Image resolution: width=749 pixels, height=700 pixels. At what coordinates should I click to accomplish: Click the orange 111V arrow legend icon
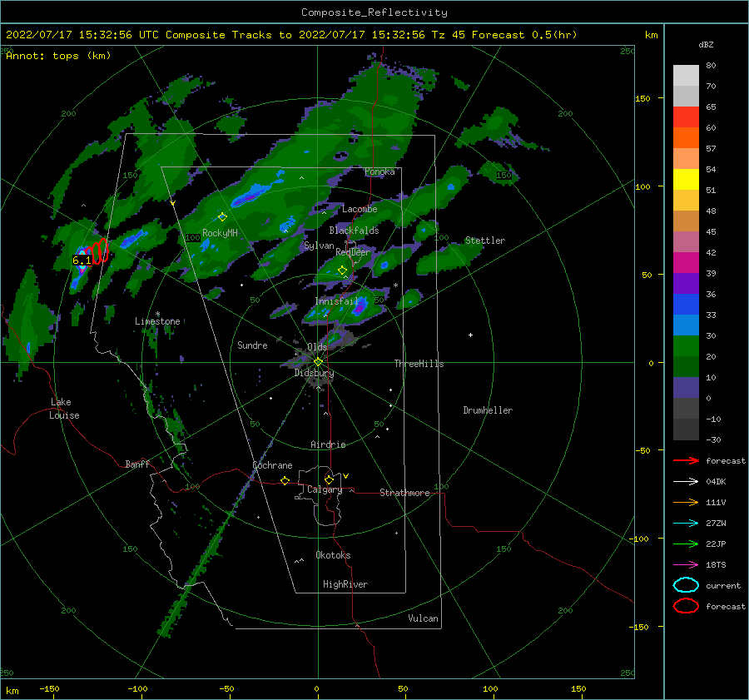pyautogui.click(x=686, y=502)
